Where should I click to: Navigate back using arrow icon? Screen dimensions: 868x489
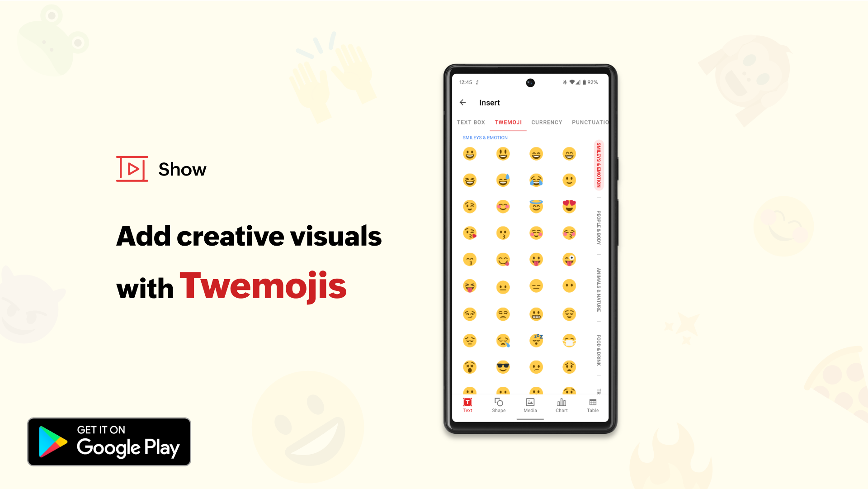pyautogui.click(x=464, y=103)
